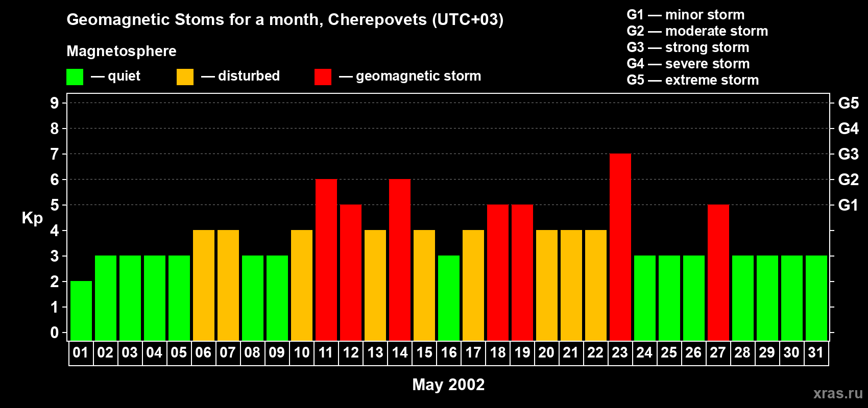This screenshot has height=408, width=868.
Task: Click the date label 28
Action: coord(742,352)
